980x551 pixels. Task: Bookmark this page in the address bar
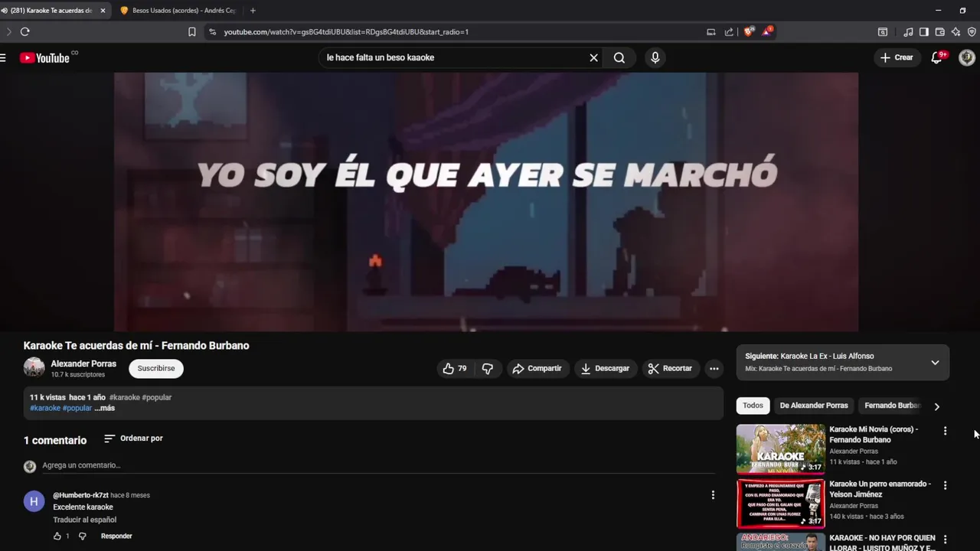coord(191,31)
